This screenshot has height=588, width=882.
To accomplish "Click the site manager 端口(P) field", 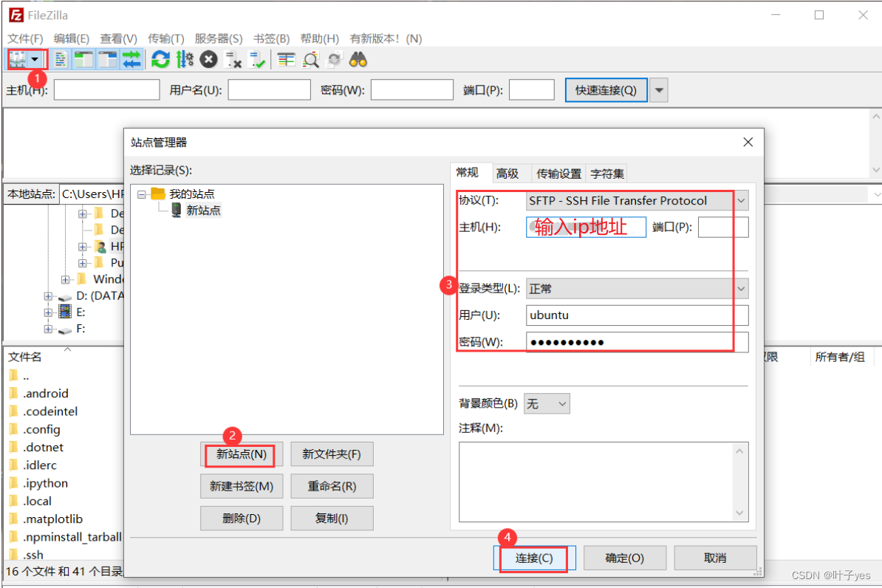I will (x=723, y=227).
